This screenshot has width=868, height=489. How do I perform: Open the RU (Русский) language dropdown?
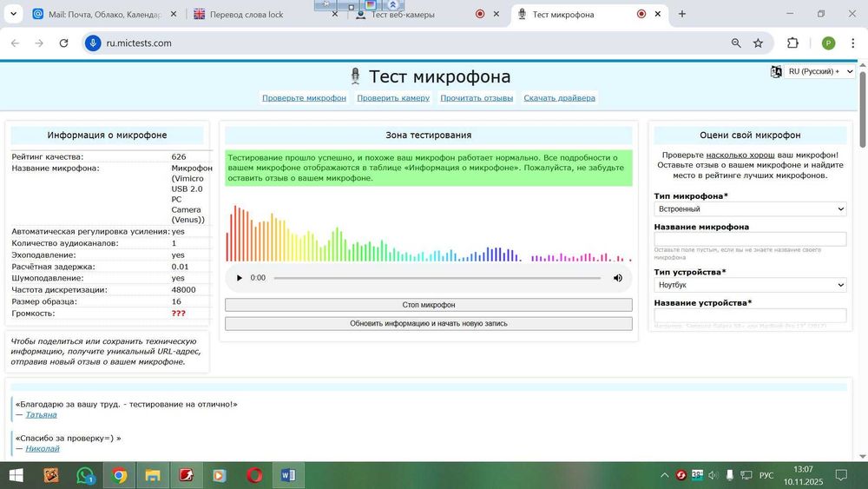(x=819, y=71)
